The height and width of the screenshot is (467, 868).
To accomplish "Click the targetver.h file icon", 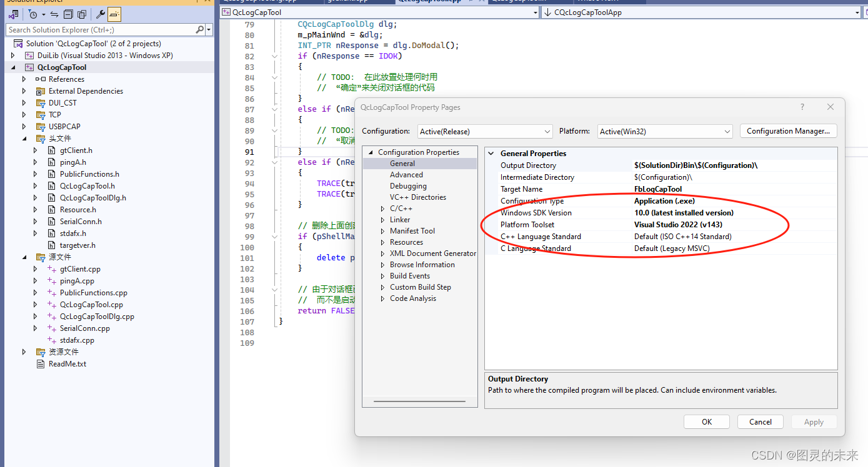I will (52, 245).
